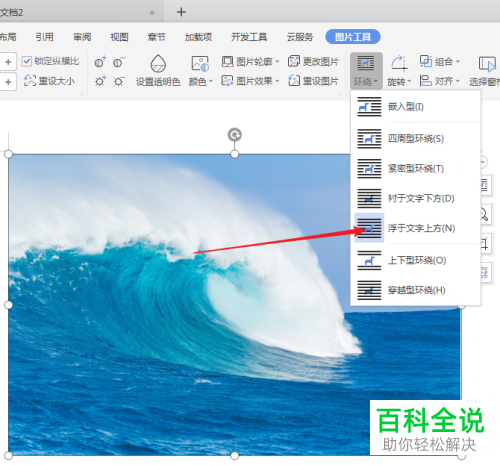The image size is (500, 465).
Task: Choose in front of text 浮于文字上方(N)
Action: [415, 228]
